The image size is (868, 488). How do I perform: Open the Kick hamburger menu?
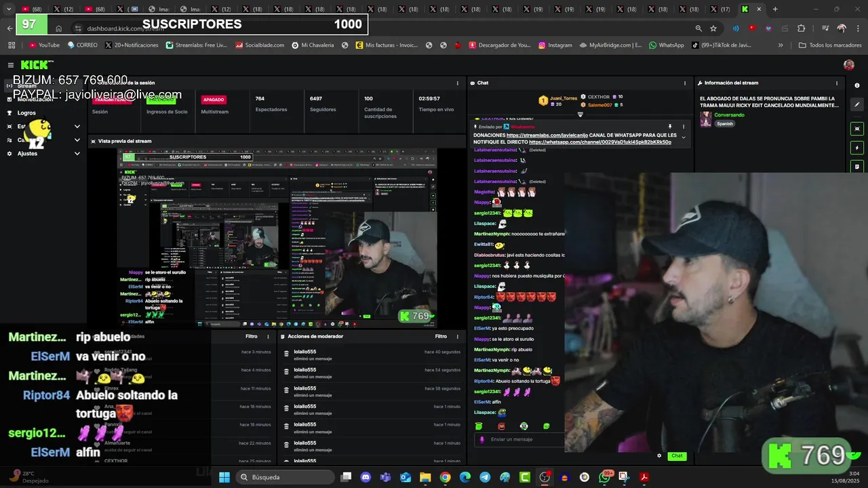point(11,65)
